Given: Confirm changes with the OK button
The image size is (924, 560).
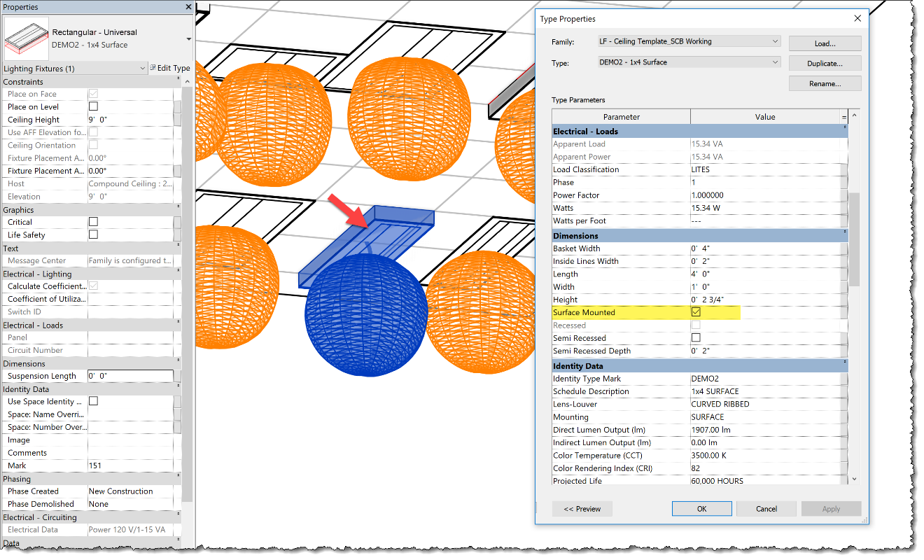Looking at the screenshot, I should pos(701,508).
